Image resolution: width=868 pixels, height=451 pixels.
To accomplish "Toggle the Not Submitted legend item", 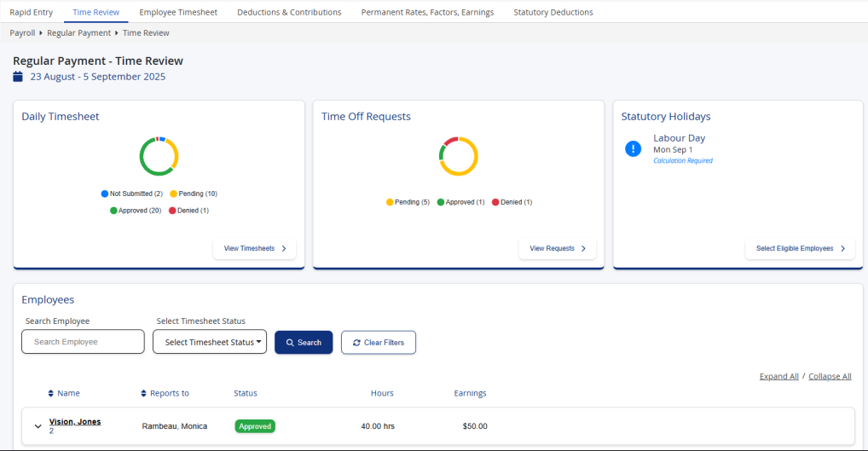I will pos(130,194).
